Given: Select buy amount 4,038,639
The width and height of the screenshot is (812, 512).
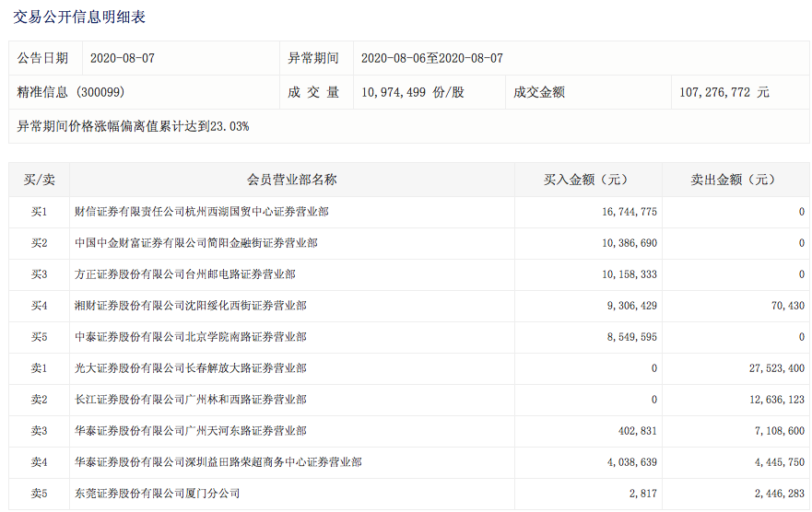Looking at the screenshot, I should [631, 462].
